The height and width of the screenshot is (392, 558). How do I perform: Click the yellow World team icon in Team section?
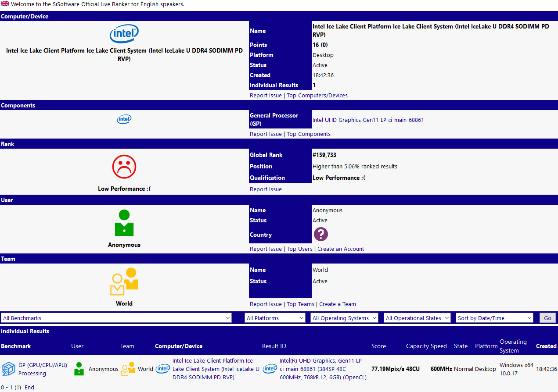(124, 282)
